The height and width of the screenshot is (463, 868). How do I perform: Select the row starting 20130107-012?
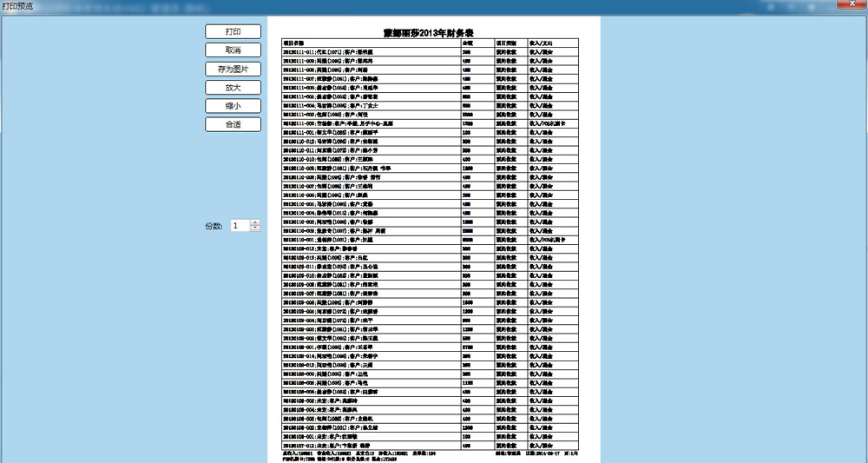tap(431, 446)
